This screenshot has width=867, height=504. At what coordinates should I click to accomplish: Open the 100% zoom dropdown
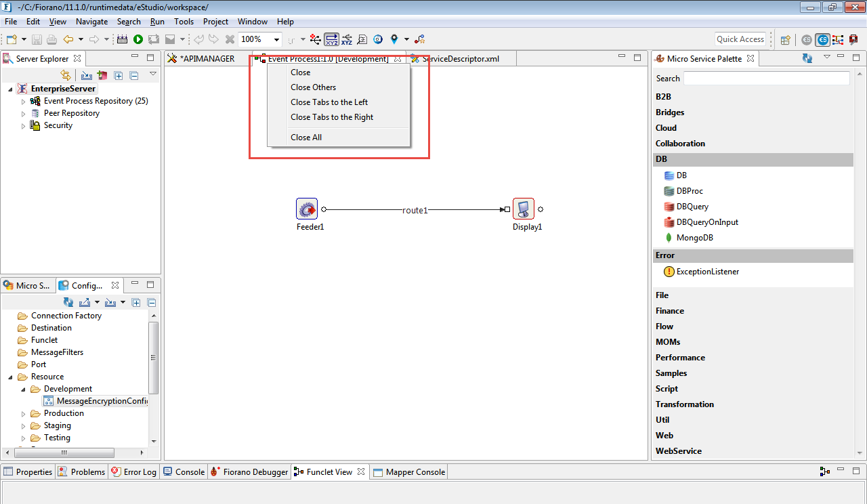(276, 39)
